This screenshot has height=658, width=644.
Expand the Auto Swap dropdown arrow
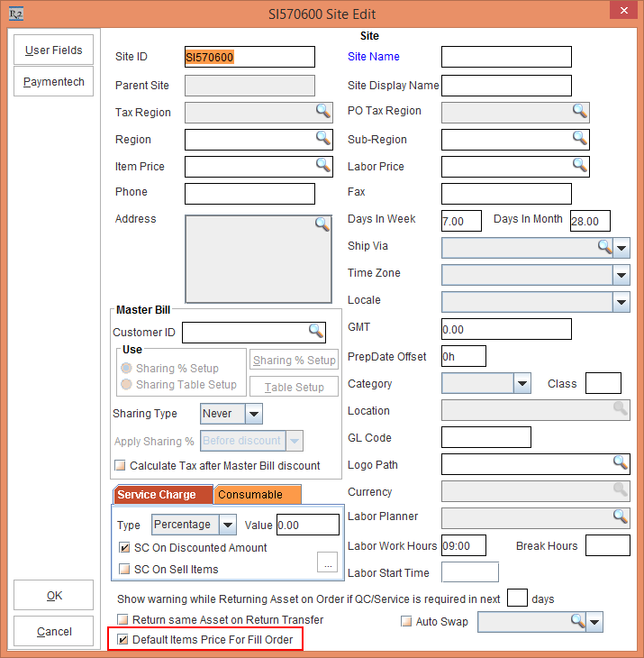pos(594,622)
